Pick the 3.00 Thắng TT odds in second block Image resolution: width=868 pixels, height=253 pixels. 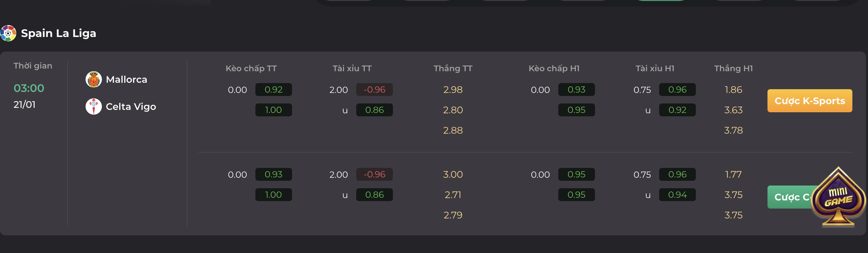(453, 174)
